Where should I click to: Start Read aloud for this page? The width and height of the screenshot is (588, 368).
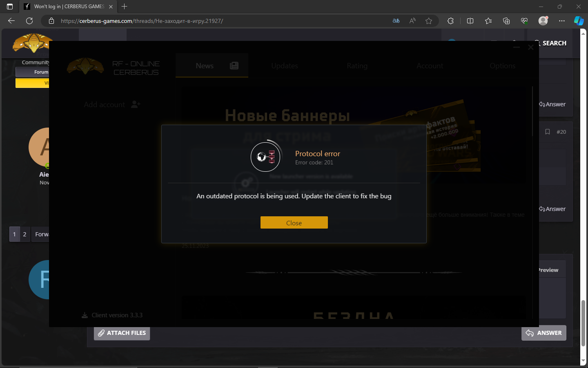pos(412,21)
